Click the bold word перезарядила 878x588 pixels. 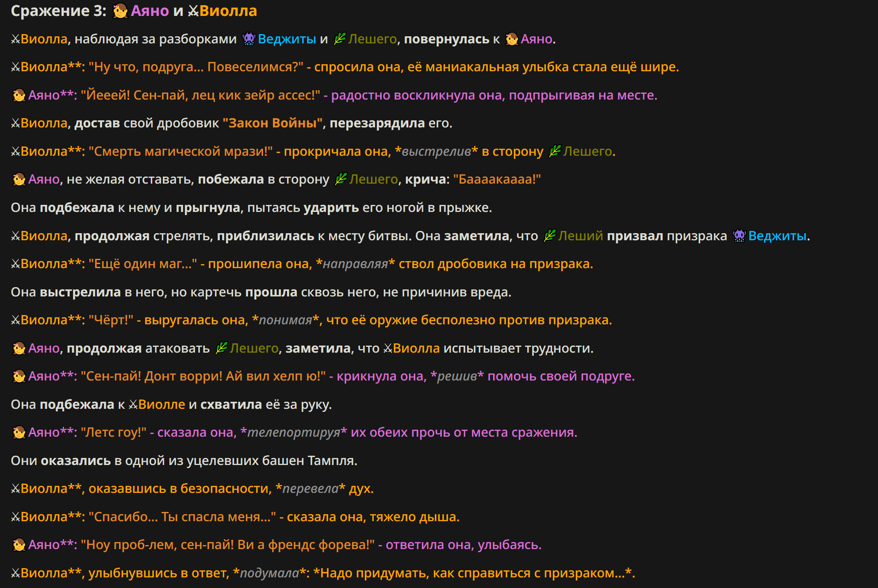(377, 123)
